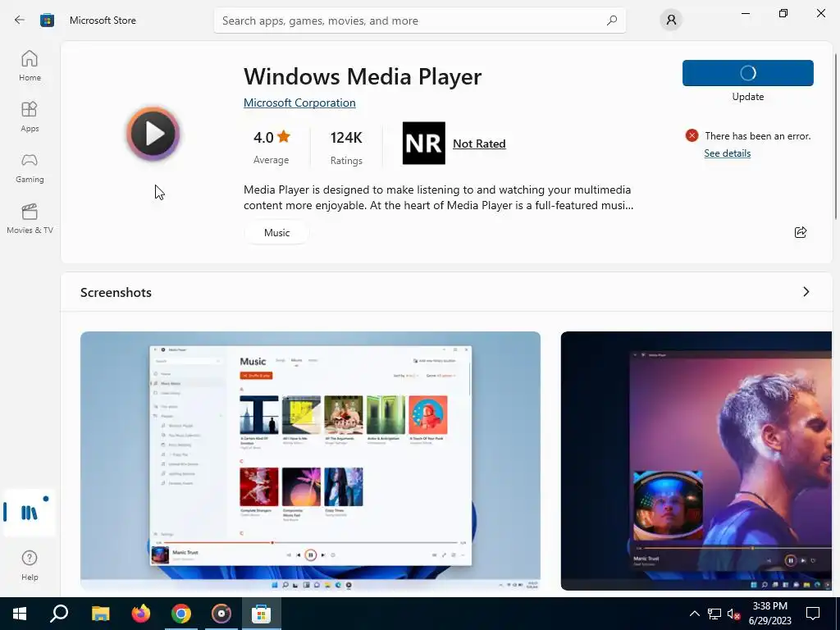Show hidden system tray icons
The image size is (840, 630).
[x=694, y=614]
